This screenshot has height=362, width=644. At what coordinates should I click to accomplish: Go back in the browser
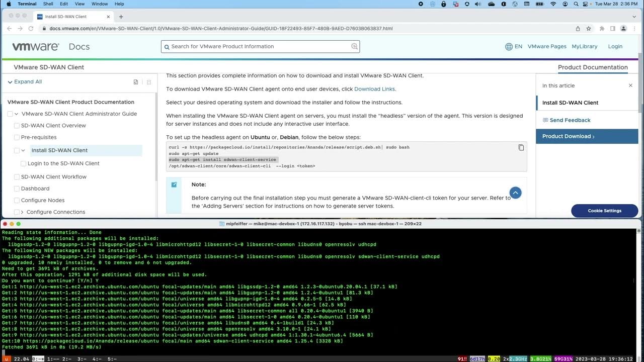10,29
